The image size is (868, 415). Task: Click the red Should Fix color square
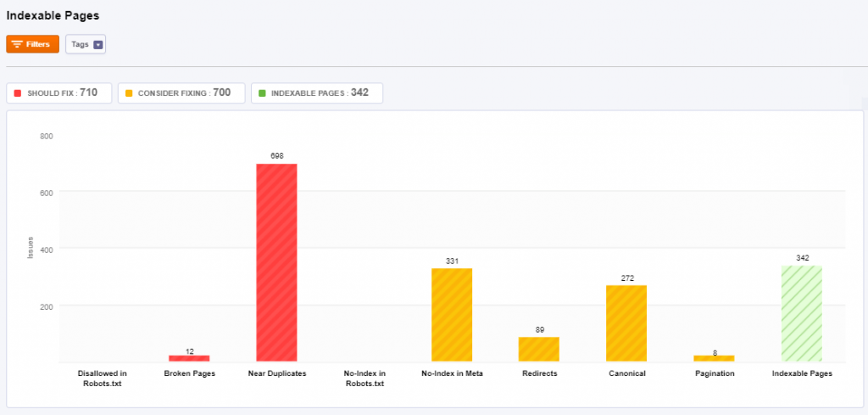(x=18, y=93)
